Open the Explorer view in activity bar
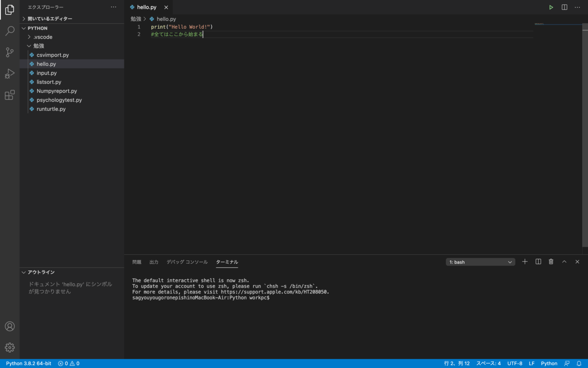Screen dimensions: 588x368 click(9, 10)
